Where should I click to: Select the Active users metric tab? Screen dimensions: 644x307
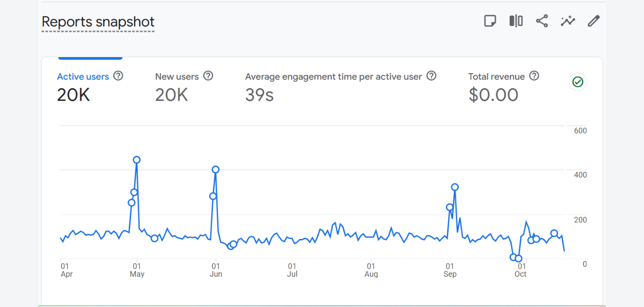point(83,77)
